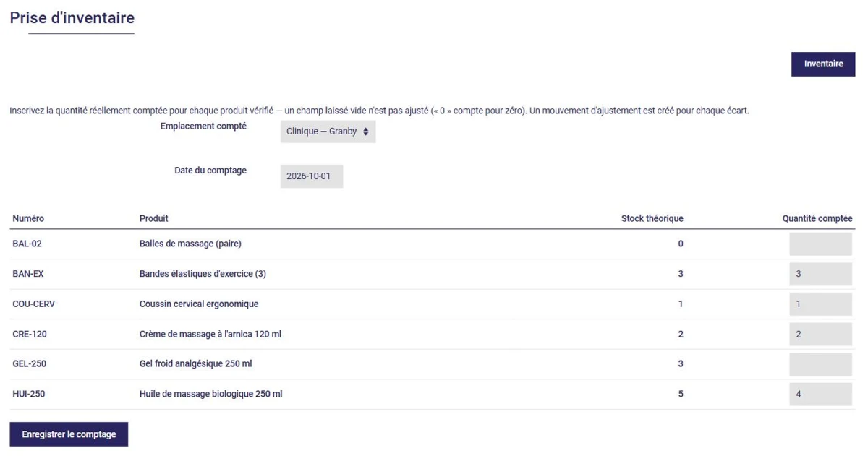
Task: Focus counted quantity for HUI-250
Action: pyautogui.click(x=820, y=395)
